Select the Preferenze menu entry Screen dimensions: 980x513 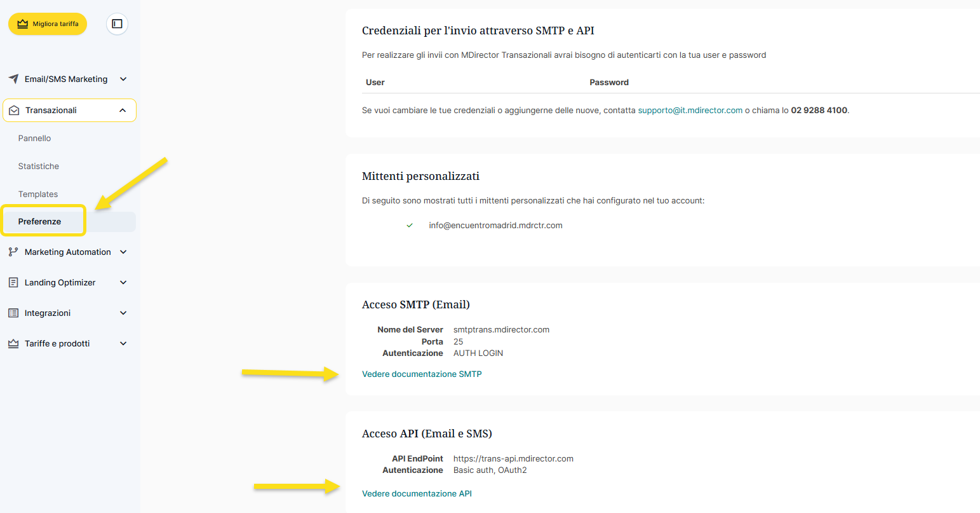40,221
